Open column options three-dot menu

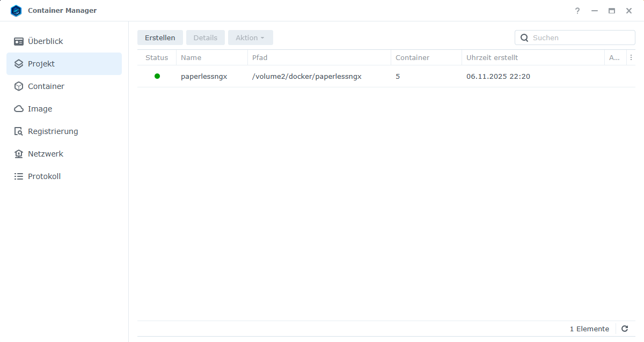pyautogui.click(x=631, y=57)
